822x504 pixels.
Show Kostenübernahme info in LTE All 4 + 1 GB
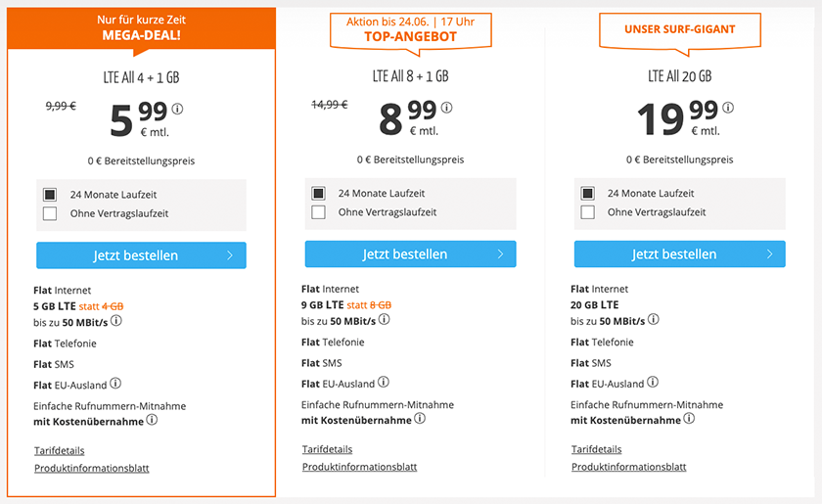[x=152, y=420]
